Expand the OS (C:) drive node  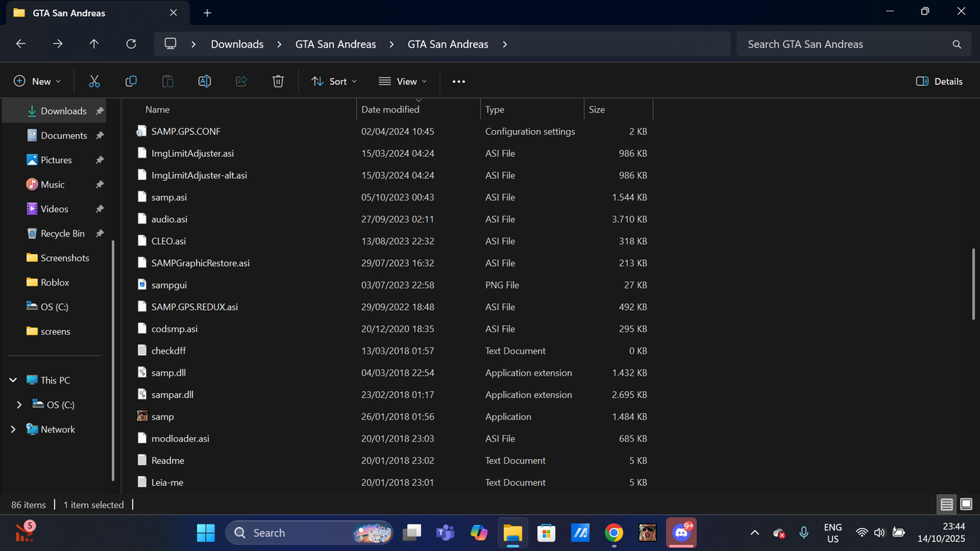(x=19, y=405)
